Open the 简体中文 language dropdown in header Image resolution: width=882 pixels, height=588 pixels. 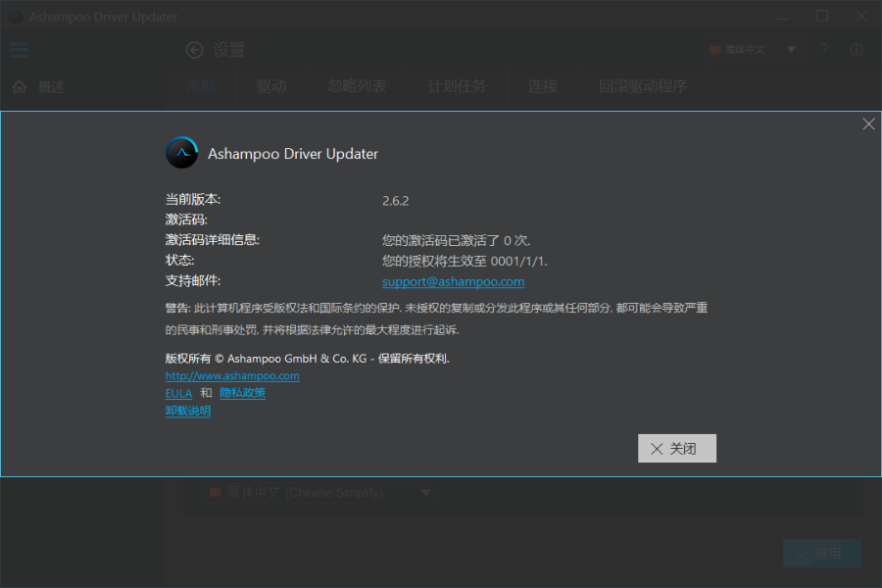[x=753, y=50]
